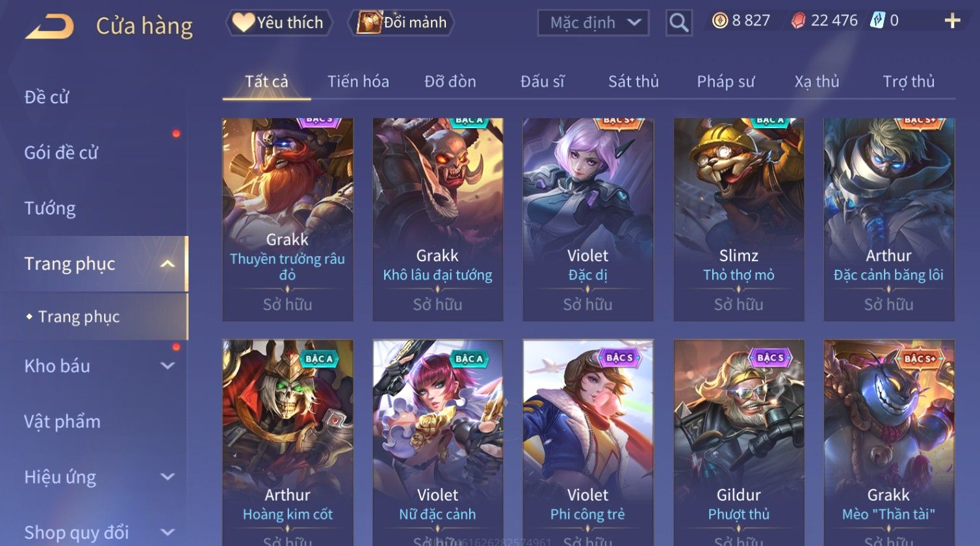
Task: Tap the blue voucher currency icon
Action: point(877,21)
